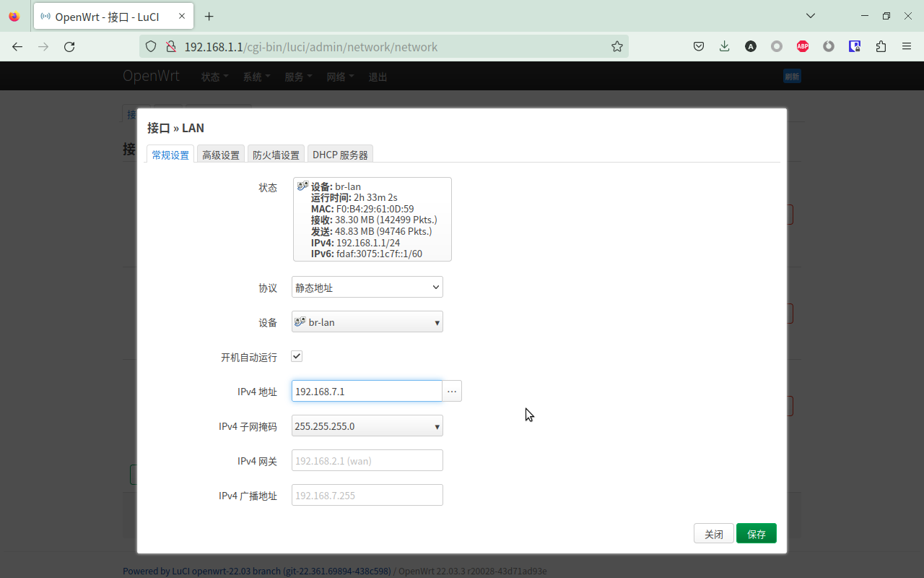This screenshot has height=578, width=924.
Task: Click the MAC F0:B4:29:61:0D:59 text
Action: coord(362,209)
